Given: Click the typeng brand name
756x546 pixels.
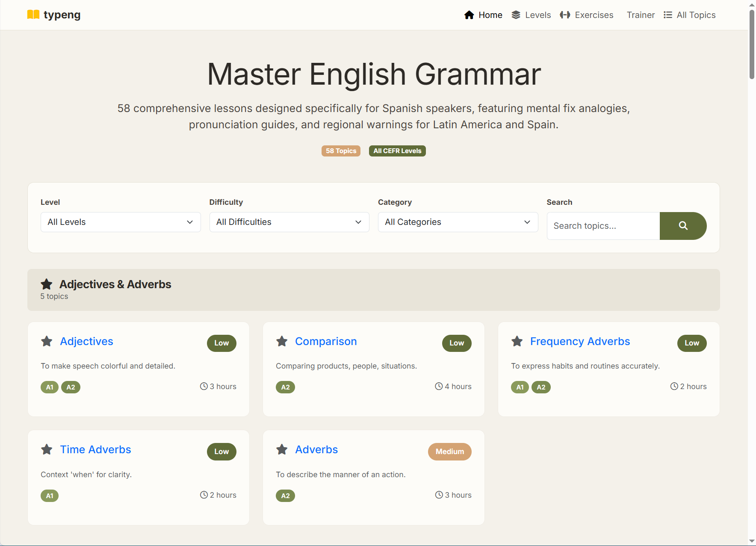Looking at the screenshot, I should coord(62,15).
